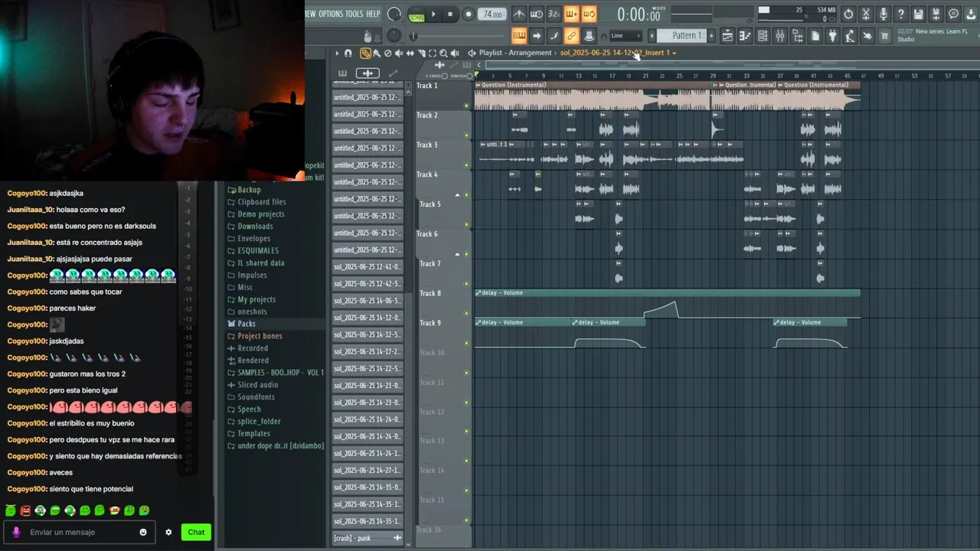This screenshot has height=551, width=980.
Task: Open the Channel rack view
Action: 763,35
